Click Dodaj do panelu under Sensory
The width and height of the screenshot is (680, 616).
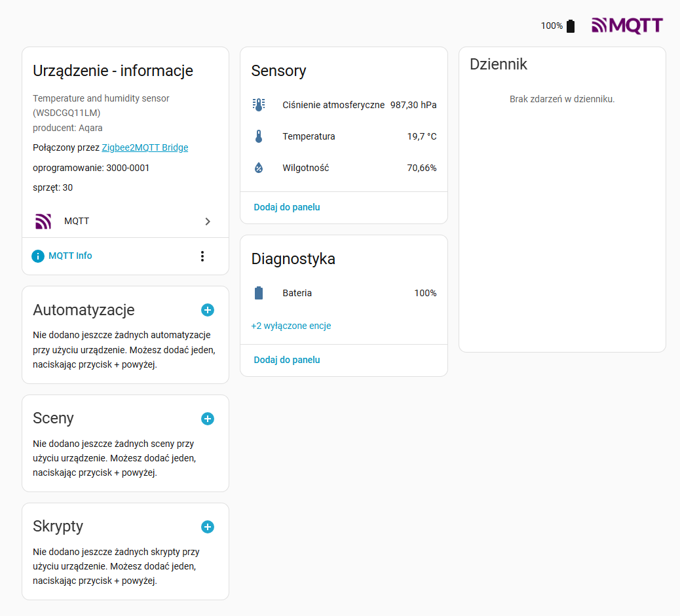pos(287,207)
